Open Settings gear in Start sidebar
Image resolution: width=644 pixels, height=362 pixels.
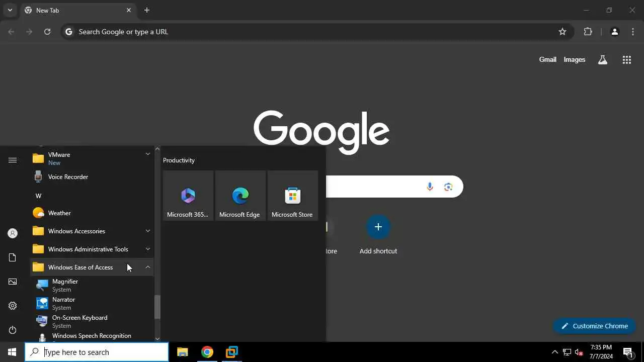pos(13,306)
